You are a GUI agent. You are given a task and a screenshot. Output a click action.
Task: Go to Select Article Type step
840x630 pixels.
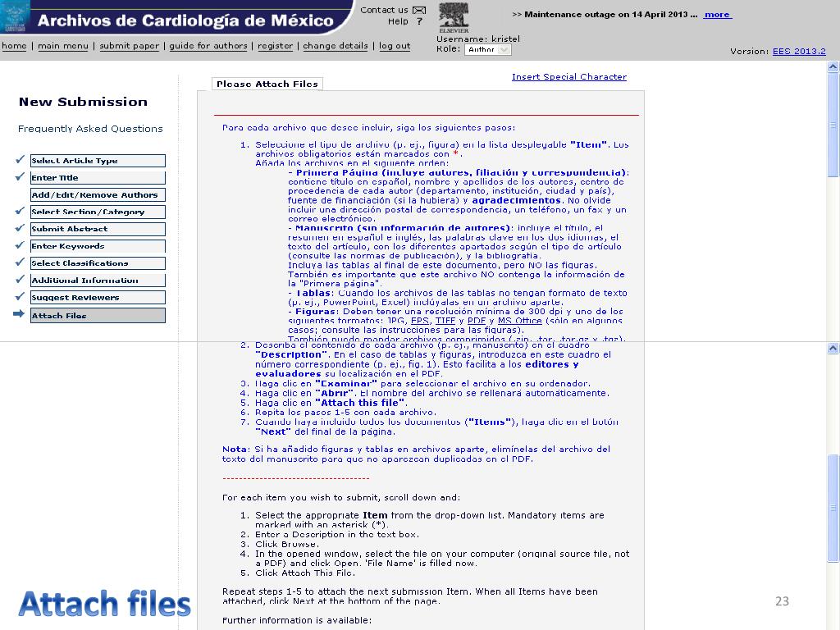[x=98, y=161]
